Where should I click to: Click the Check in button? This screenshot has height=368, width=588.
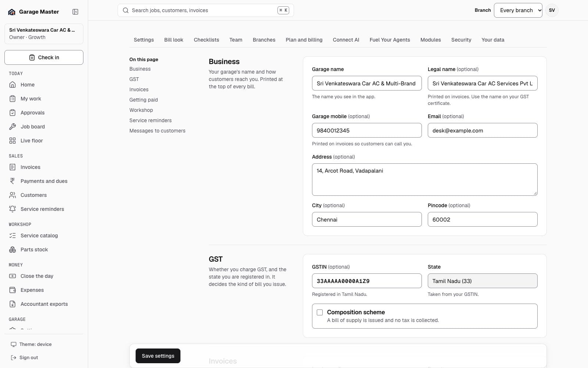(44, 57)
